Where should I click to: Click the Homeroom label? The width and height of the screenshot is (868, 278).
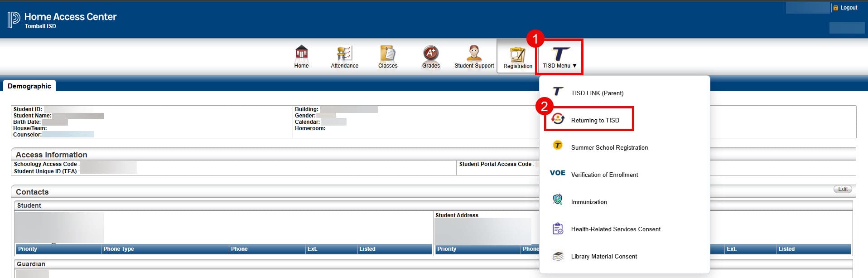310,128
